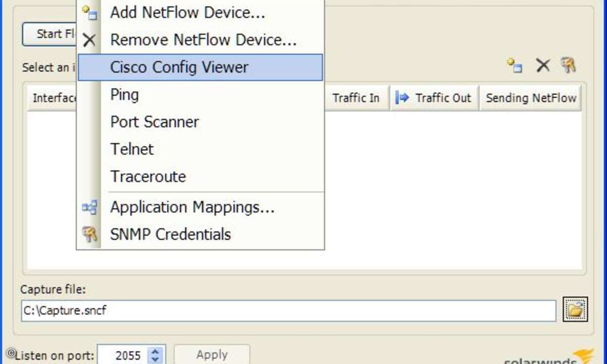The image size is (607, 364).
Task: Click the Apply button
Action: click(x=212, y=354)
